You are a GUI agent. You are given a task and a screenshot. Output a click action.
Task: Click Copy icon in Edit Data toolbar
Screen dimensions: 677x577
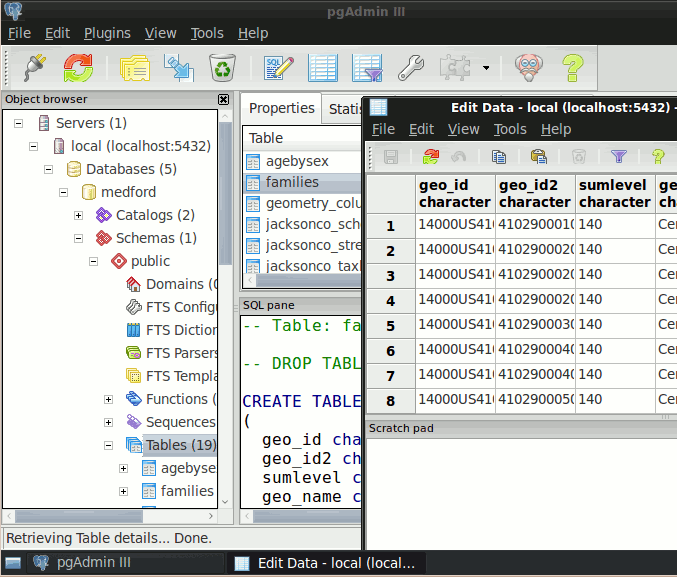pyautogui.click(x=499, y=157)
